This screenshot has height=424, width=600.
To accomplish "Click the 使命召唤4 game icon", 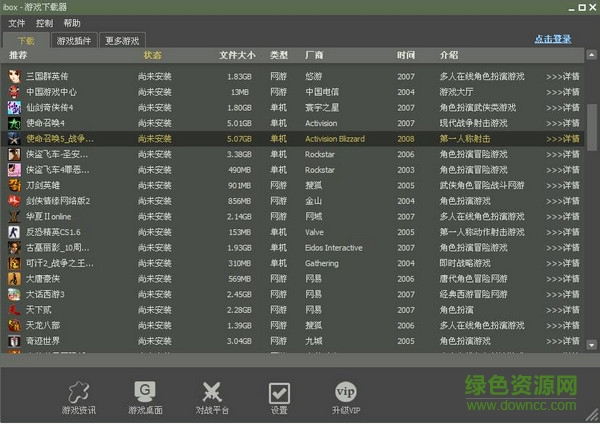I will [x=14, y=123].
